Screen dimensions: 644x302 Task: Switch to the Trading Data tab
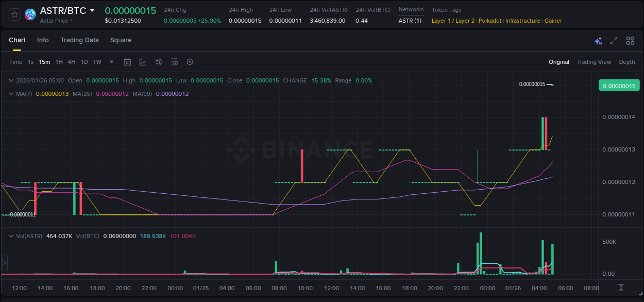click(79, 40)
